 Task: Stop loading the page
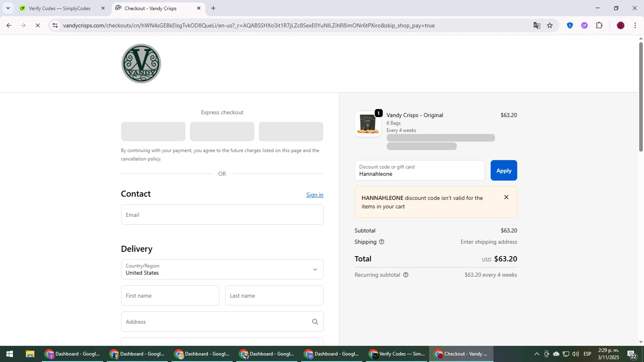pos(38,26)
